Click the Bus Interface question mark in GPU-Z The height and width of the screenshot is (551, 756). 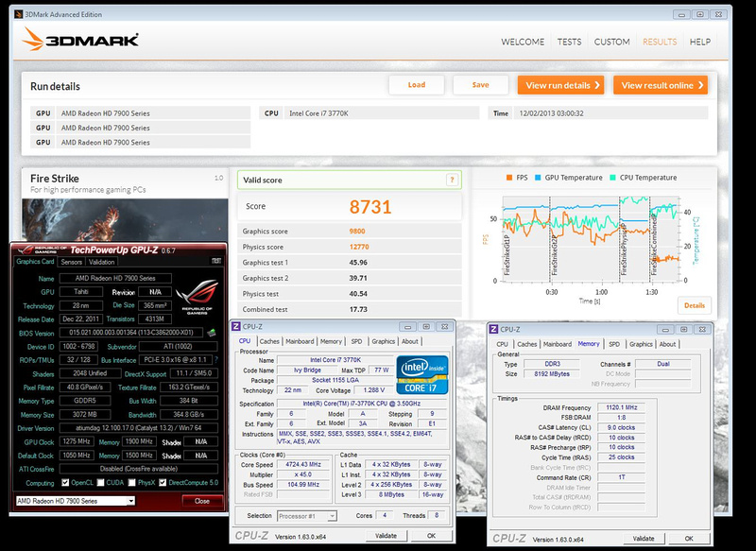216,360
